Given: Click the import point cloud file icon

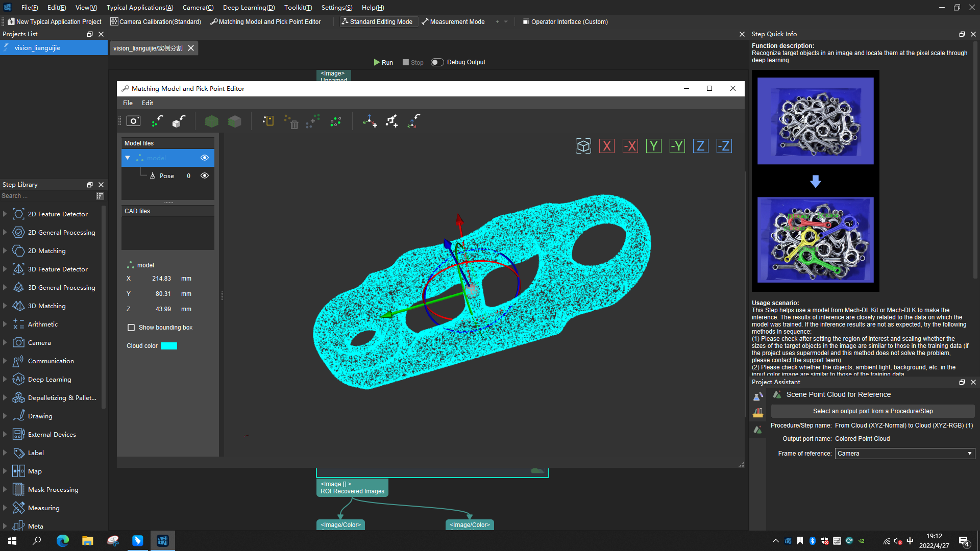Looking at the screenshot, I should click(157, 121).
